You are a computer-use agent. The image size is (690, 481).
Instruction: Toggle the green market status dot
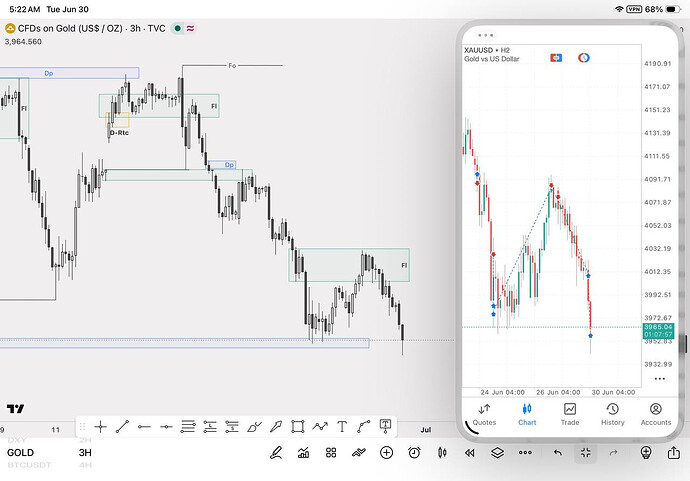177,29
